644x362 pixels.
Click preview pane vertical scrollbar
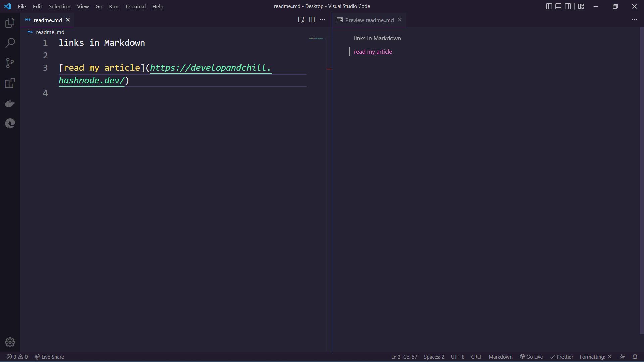pos(642,181)
